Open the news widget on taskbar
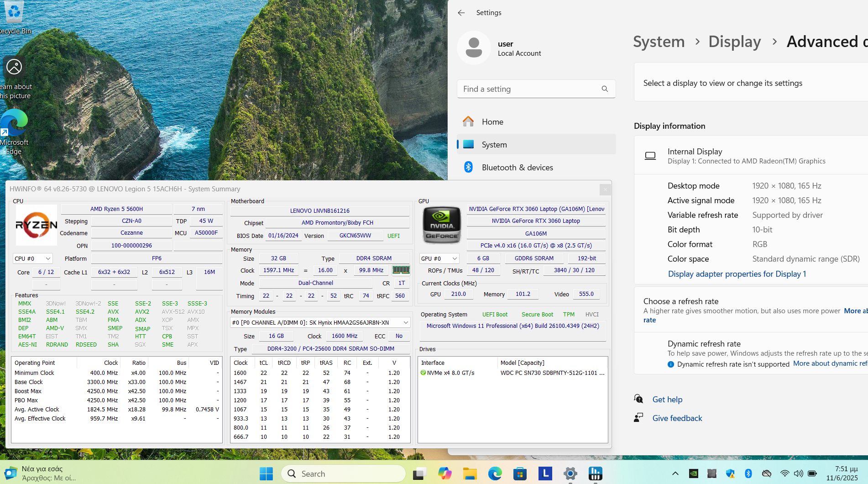 click(x=41, y=473)
